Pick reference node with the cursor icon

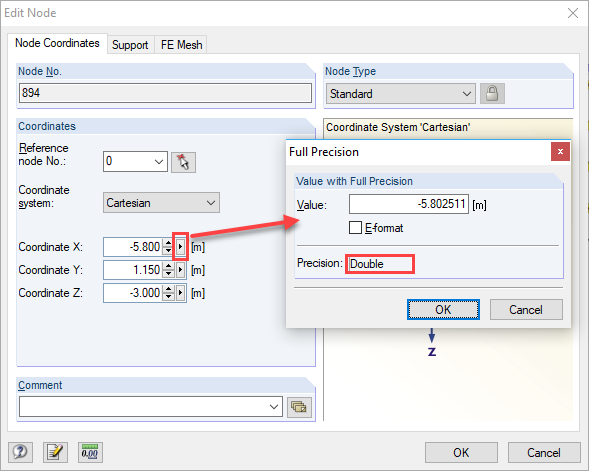[183, 162]
